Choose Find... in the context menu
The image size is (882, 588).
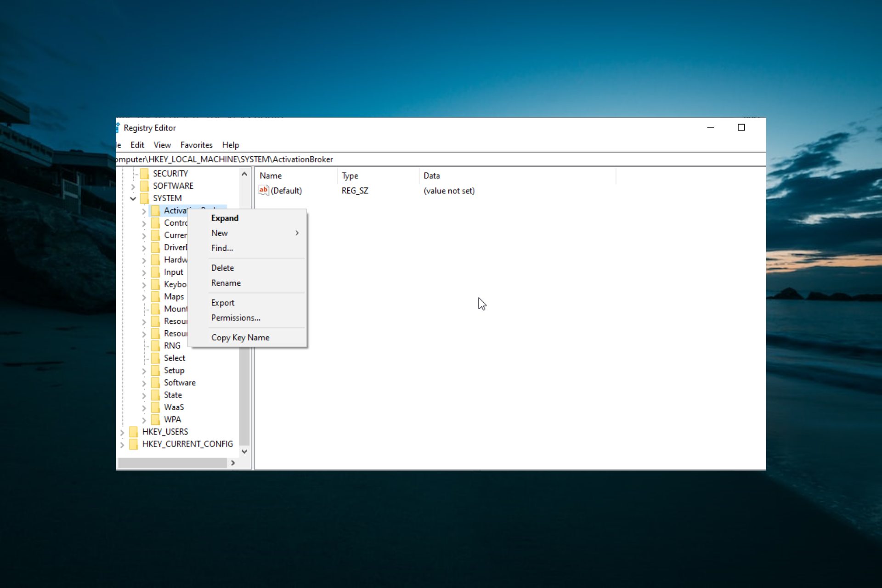247,248
